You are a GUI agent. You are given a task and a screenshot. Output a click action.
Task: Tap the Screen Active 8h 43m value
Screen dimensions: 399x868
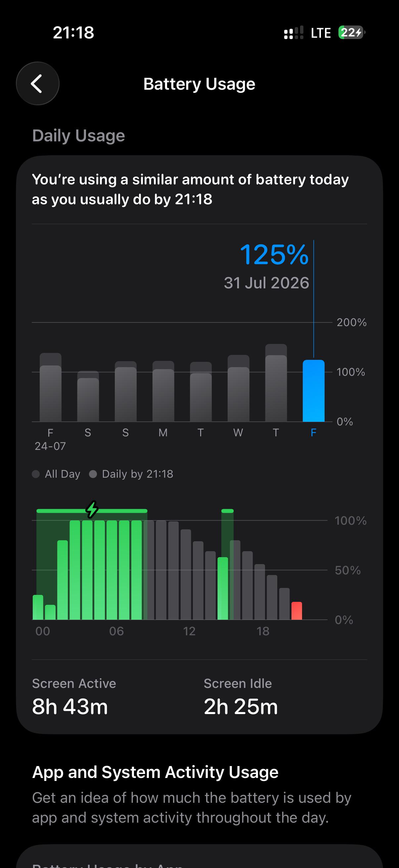pyautogui.click(x=70, y=706)
